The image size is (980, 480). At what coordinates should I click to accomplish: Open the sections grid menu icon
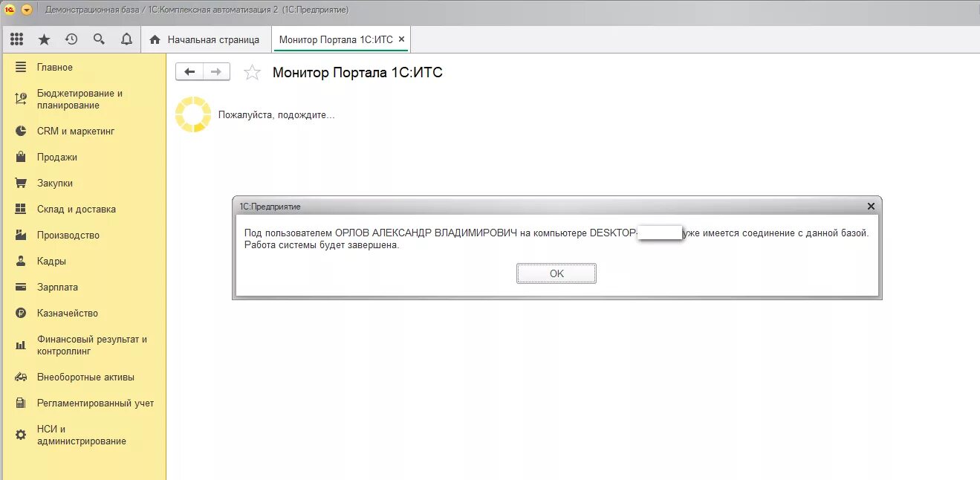pyautogui.click(x=16, y=39)
